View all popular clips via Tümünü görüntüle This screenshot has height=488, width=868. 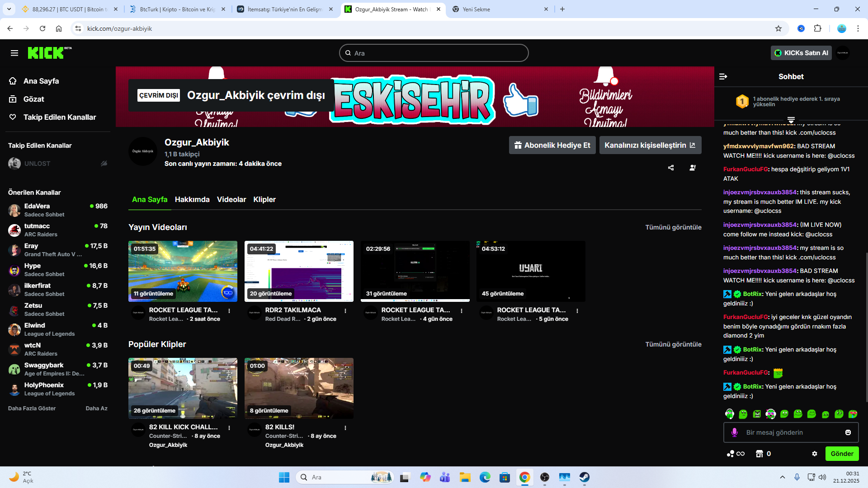673,344
